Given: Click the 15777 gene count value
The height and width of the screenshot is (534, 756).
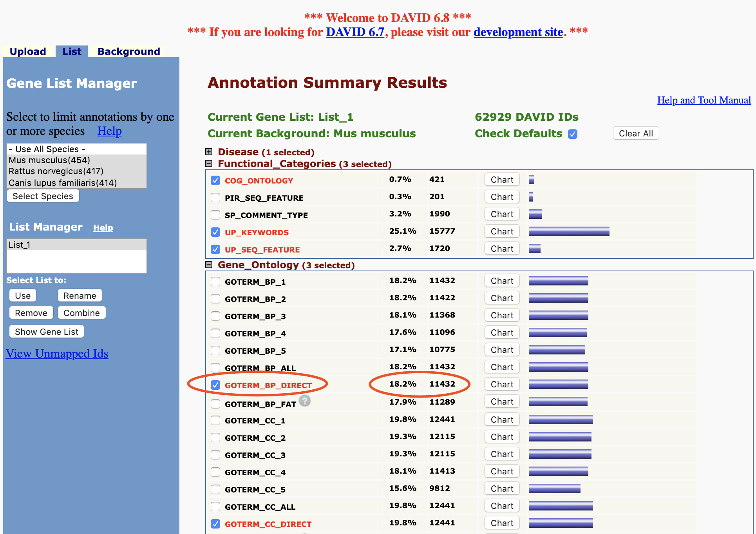Looking at the screenshot, I should tap(442, 231).
